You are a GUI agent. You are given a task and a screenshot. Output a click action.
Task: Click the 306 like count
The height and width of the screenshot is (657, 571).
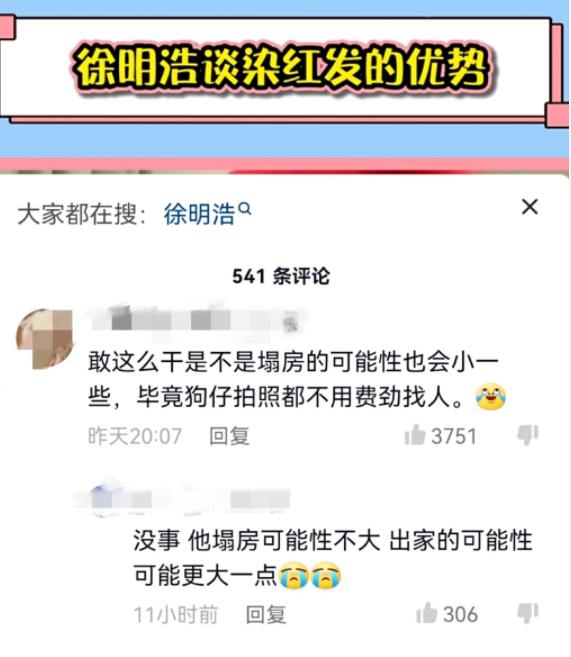[460, 614]
